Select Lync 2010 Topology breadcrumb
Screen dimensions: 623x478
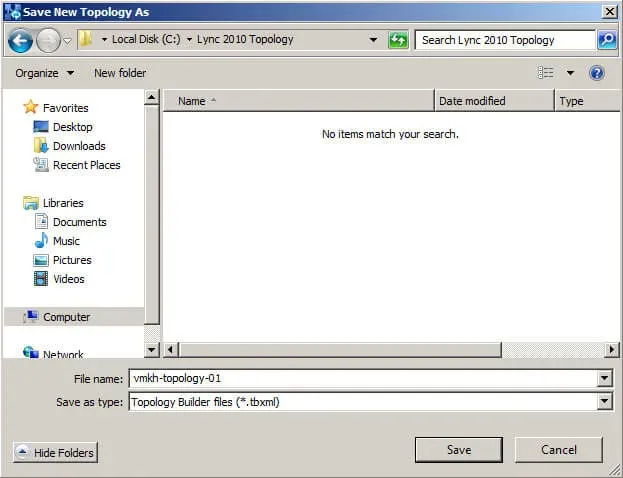pos(245,39)
